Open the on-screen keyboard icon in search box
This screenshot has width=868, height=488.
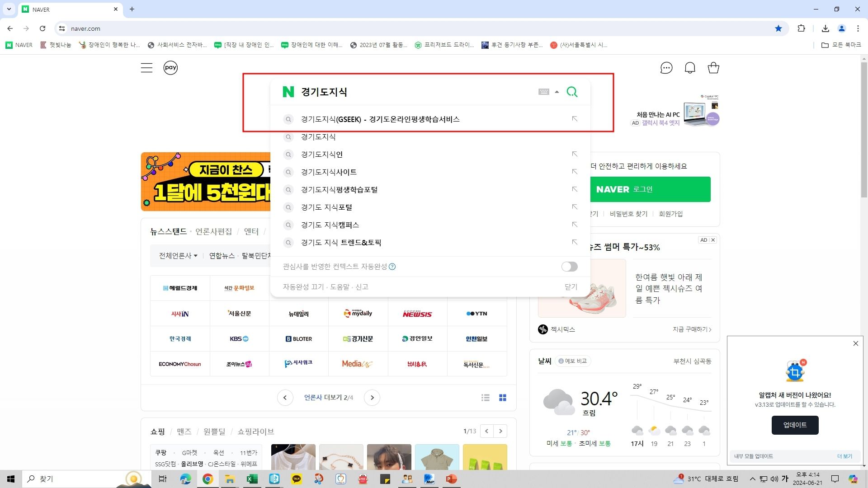point(543,92)
